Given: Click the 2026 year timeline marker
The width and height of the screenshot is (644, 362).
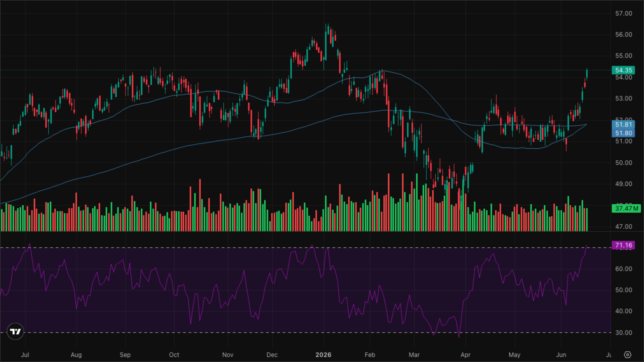Looking at the screenshot, I should coord(323,355).
